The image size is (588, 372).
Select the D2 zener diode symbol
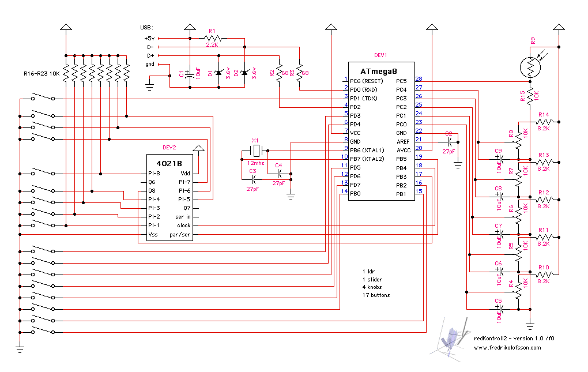(x=244, y=73)
